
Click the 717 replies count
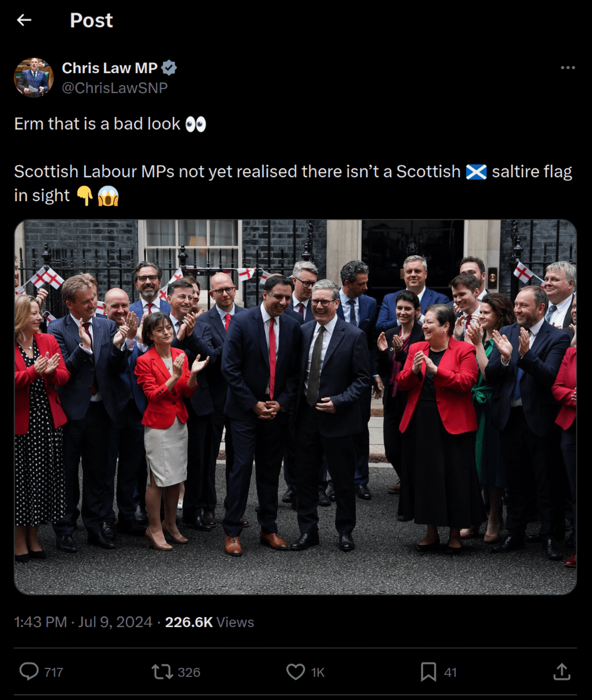pyautogui.click(x=54, y=673)
